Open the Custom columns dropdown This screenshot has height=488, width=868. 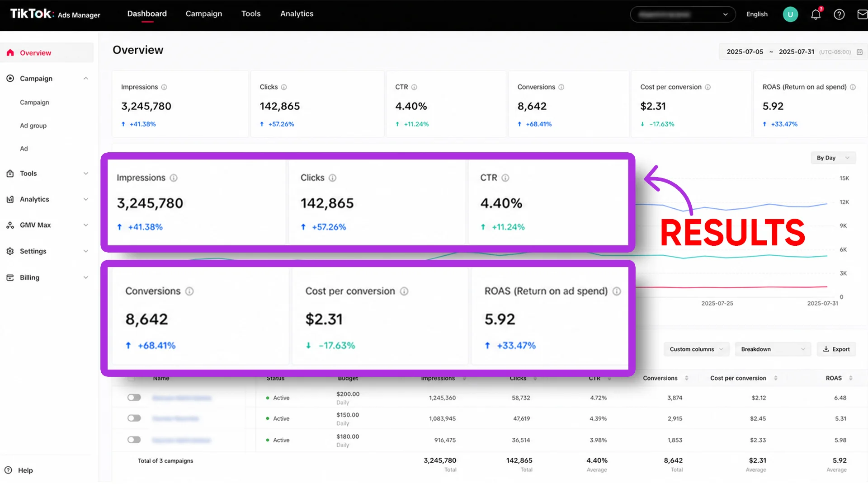696,349
